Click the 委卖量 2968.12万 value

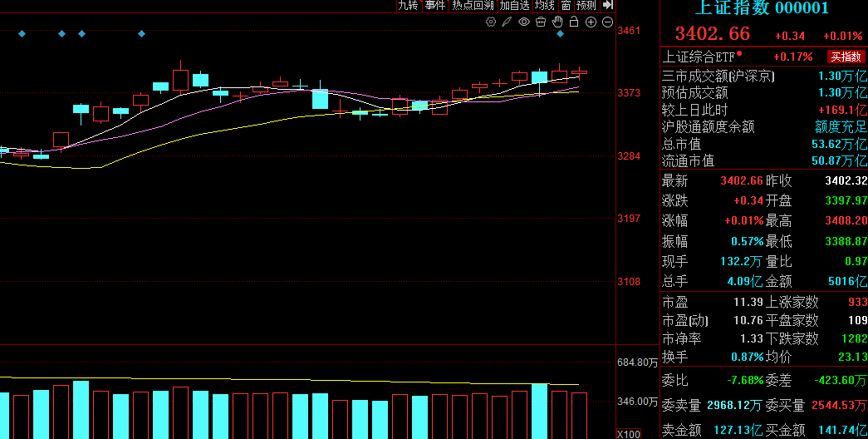734,406
